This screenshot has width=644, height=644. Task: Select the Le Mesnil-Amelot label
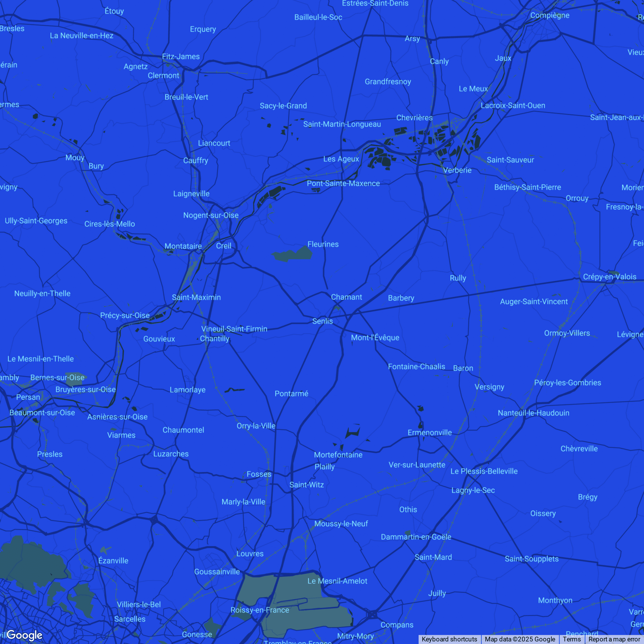(x=337, y=581)
